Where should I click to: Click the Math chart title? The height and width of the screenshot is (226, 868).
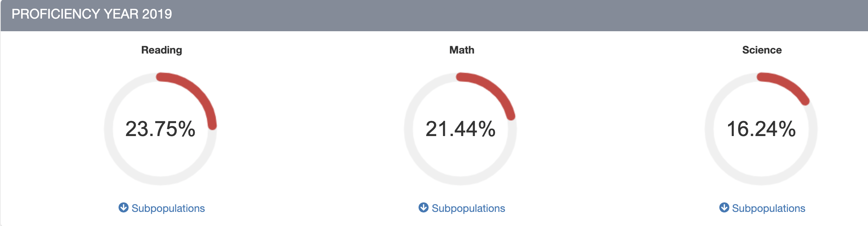[x=462, y=50]
